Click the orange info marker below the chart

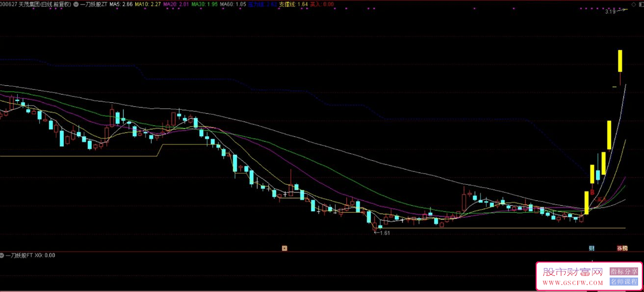click(x=285, y=248)
